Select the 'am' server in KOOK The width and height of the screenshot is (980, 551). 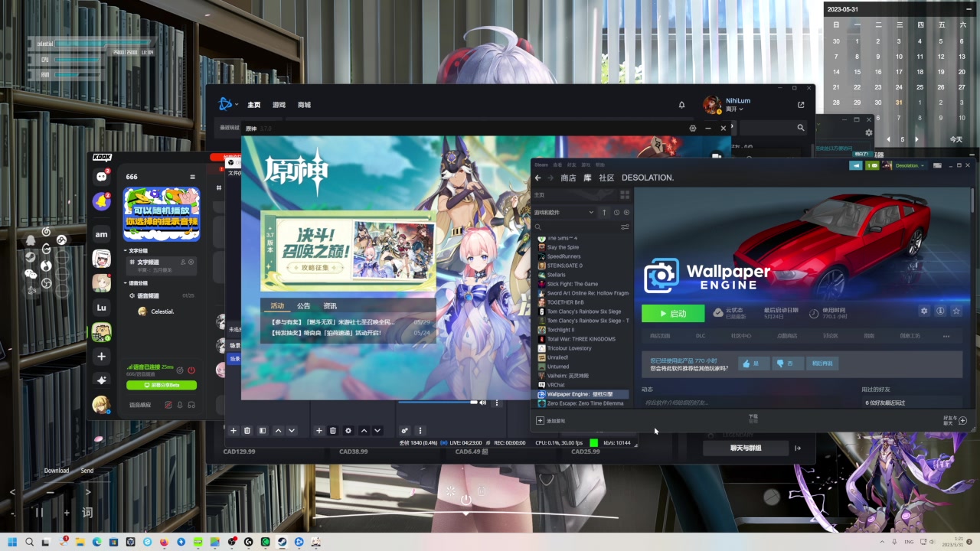(101, 234)
